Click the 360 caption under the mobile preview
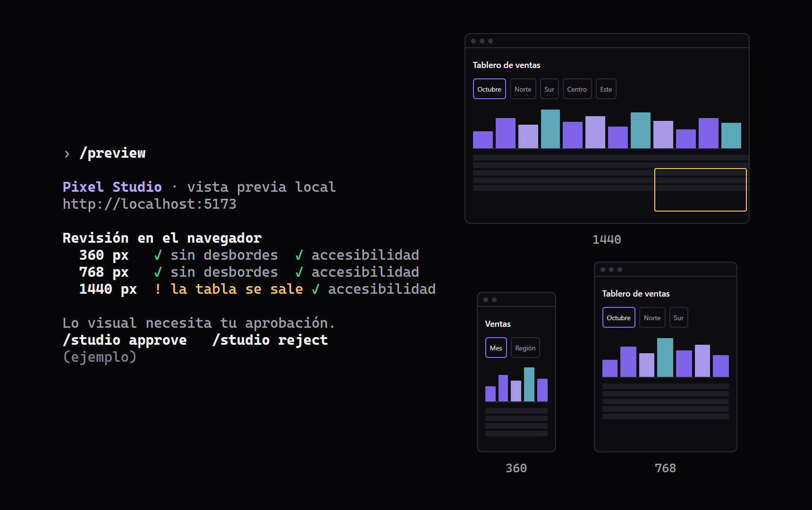Viewport: 812px width, 510px height. (516, 468)
